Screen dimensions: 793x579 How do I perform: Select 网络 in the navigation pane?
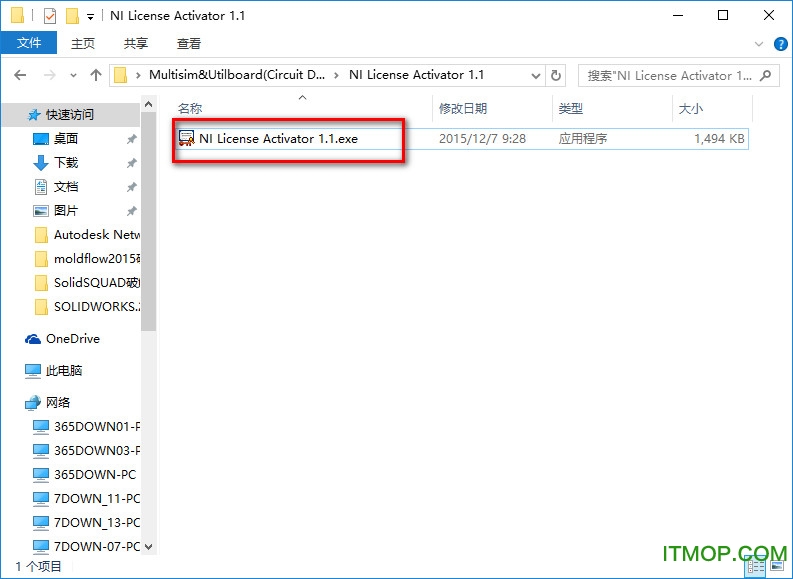point(58,403)
